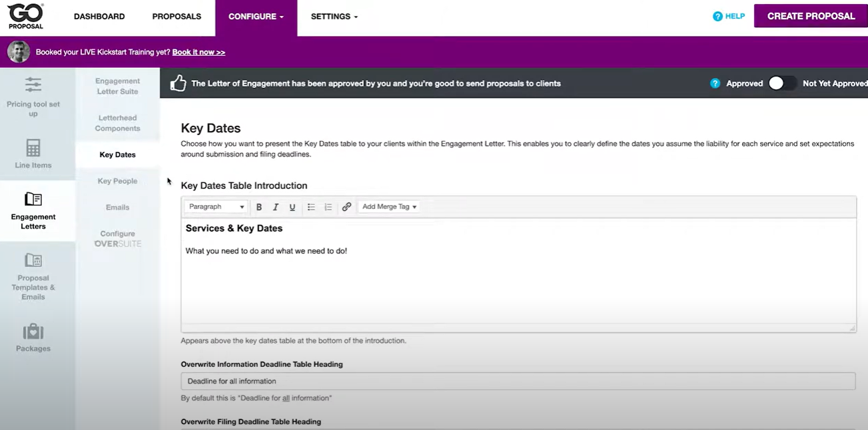Open the Proposals menu item
The image size is (868, 430).
pos(176,16)
